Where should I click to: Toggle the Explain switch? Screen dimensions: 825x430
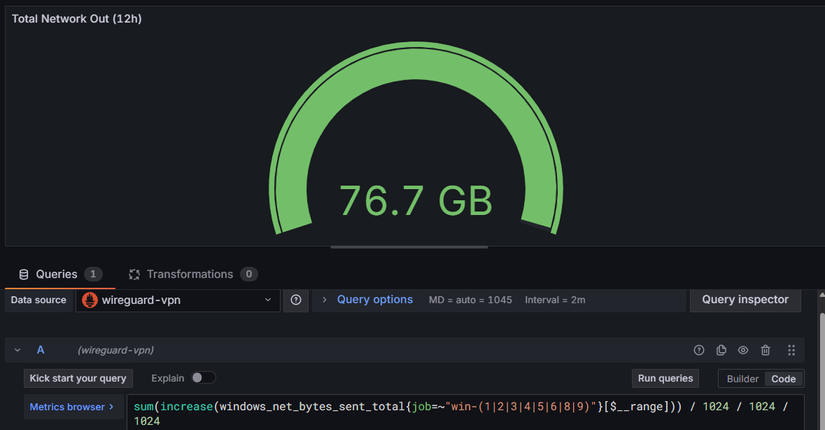point(203,378)
